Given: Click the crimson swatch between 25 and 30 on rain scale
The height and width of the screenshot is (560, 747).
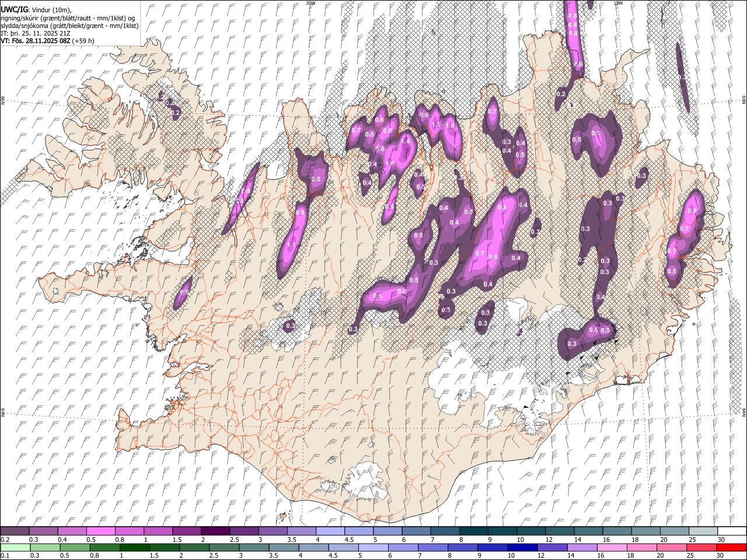Looking at the screenshot, I should coord(701,547).
